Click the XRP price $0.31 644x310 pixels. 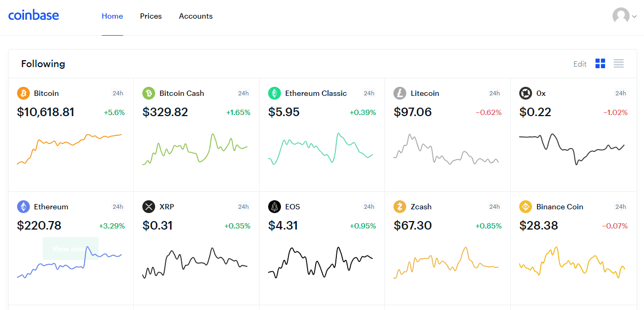[157, 226]
